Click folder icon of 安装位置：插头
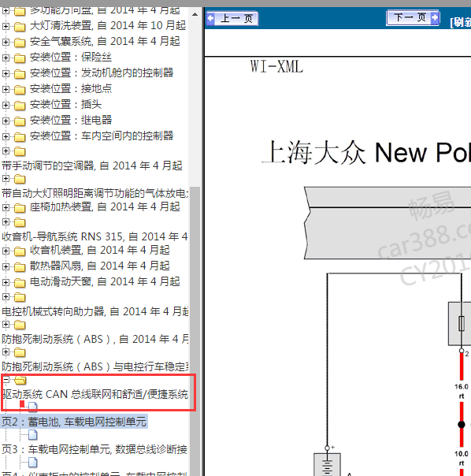471x476 pixels. 20,106
